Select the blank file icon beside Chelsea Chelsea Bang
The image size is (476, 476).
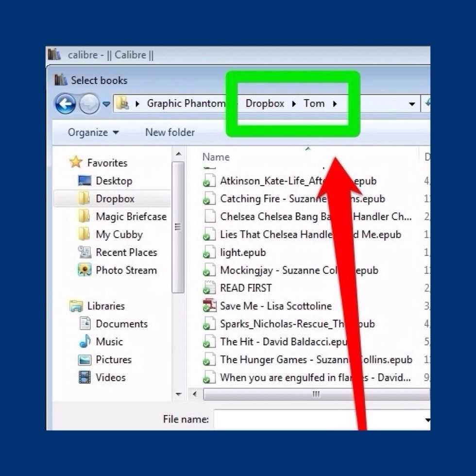click(210, 216)
